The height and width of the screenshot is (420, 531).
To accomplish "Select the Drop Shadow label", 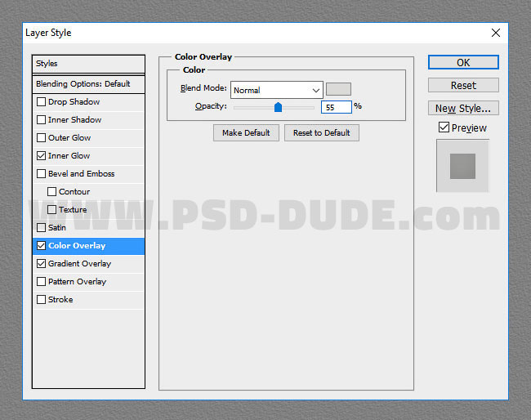I will coord(74,101).
